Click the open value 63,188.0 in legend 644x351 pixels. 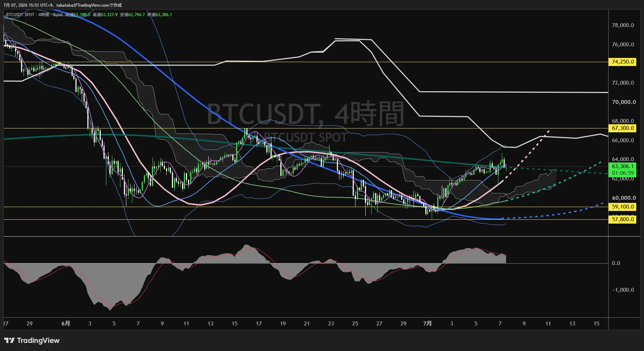coord(82,15)
